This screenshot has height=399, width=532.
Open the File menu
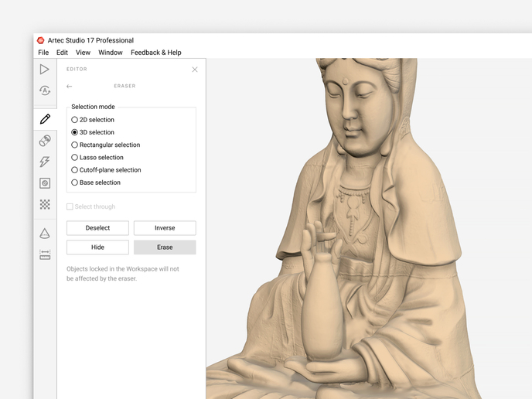click(x=43, y=53)
